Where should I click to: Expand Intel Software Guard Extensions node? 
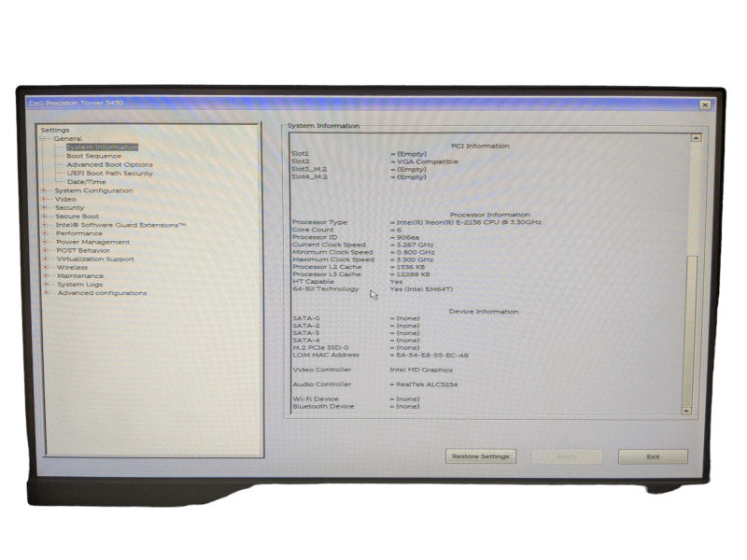coord(45,225)
